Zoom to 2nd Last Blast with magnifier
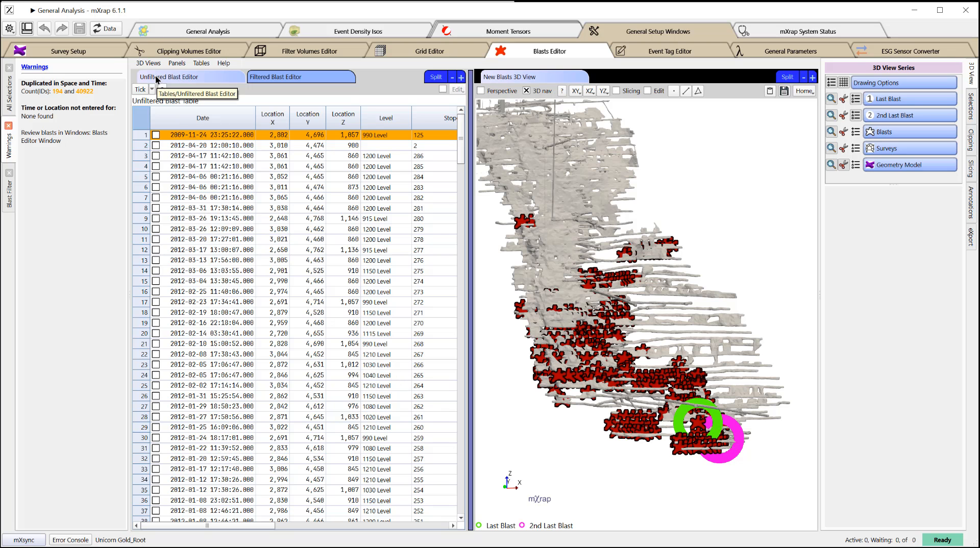980x548 pixels. click(x=831, y=115)
